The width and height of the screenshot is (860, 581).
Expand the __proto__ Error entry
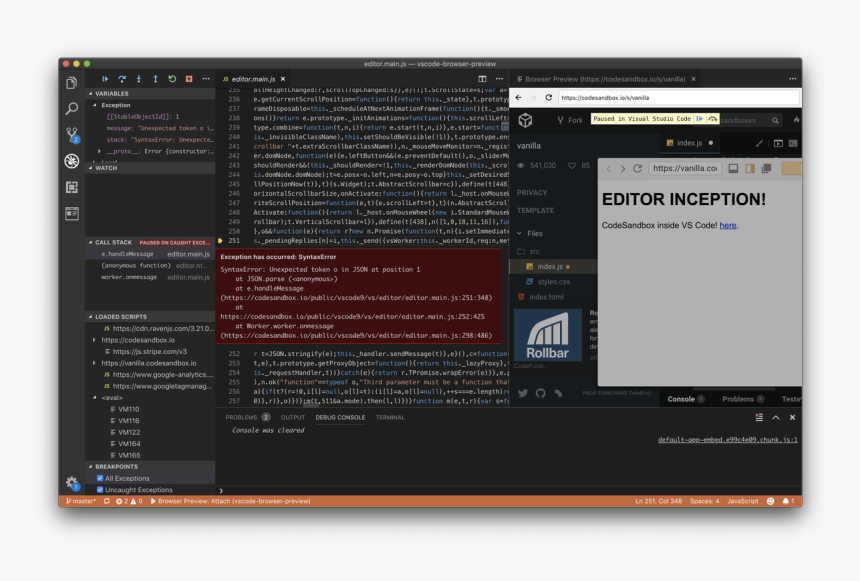coord(99,151)
